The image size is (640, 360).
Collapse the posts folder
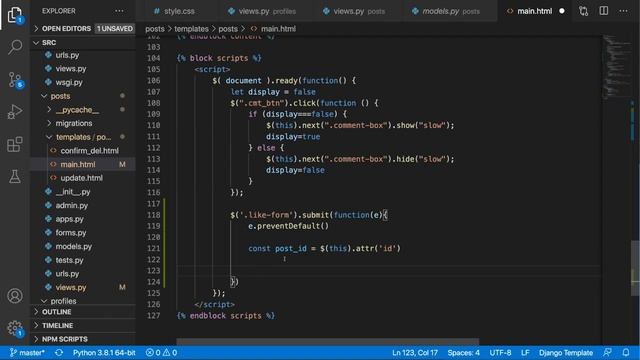point(83,96)
